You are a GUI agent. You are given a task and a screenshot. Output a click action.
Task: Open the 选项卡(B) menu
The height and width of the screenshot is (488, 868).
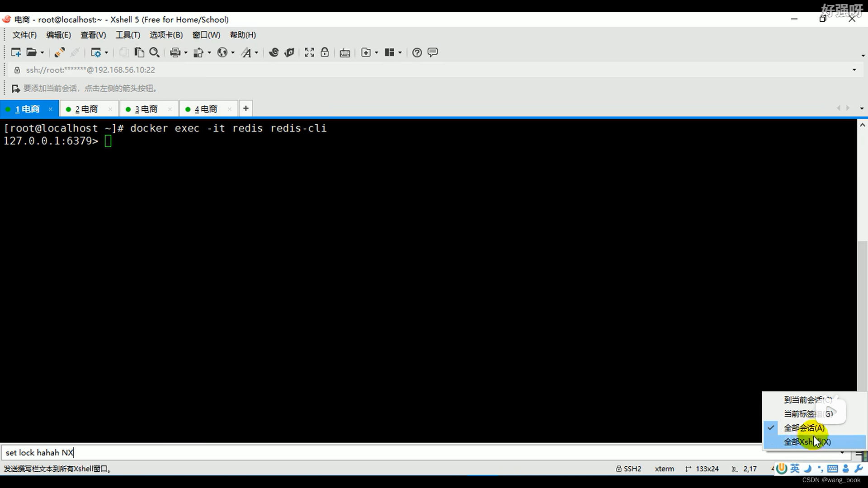[x=166, y=35]
